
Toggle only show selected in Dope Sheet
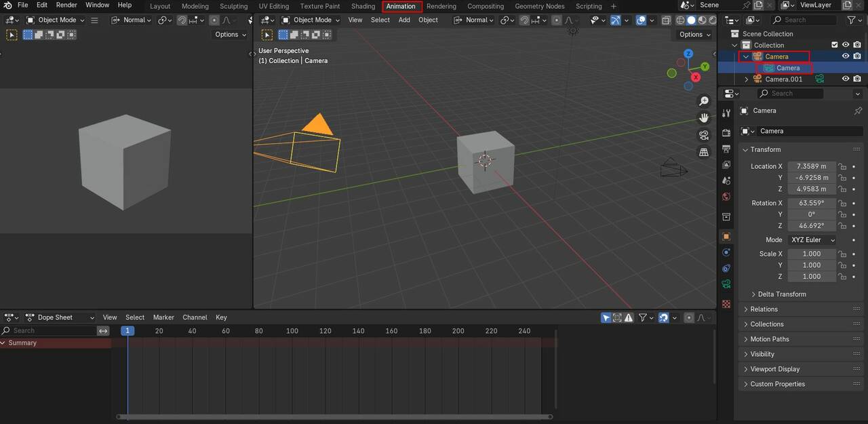coord(606,317)
